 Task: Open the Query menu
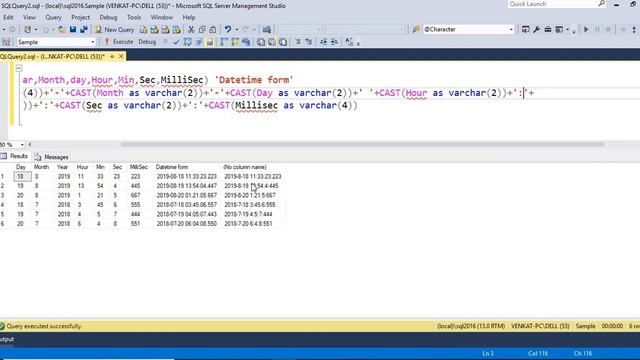pos(53,18)
